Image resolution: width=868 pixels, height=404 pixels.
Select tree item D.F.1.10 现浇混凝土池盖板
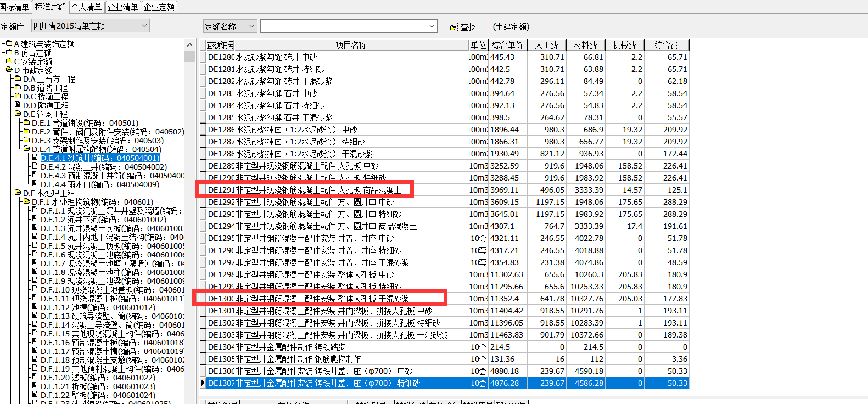[113, 290]
